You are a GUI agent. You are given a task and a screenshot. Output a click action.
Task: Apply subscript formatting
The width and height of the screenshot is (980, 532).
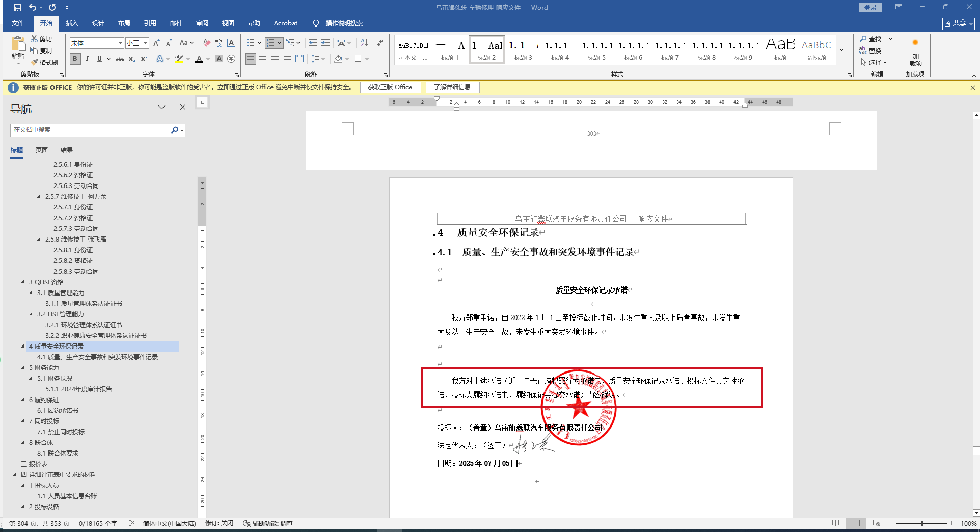point(132,59)
